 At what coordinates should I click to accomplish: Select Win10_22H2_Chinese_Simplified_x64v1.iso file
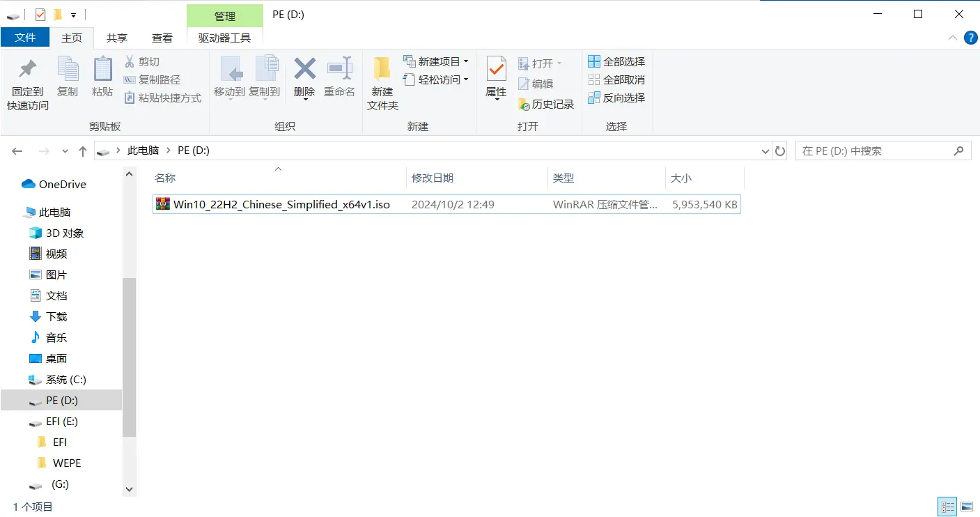(446, 204)
